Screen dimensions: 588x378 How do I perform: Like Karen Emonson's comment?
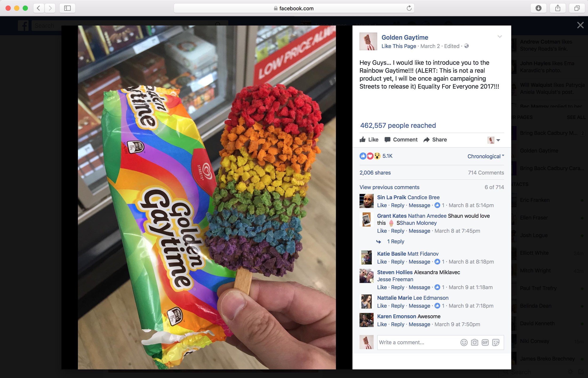382,324
